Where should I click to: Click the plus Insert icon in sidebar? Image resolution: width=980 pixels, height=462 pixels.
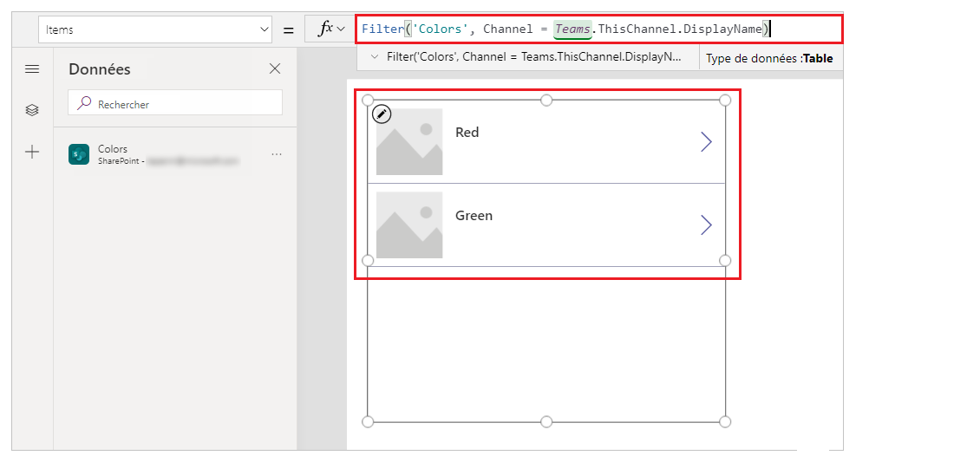pyautogui.click(x=32, y=152)
